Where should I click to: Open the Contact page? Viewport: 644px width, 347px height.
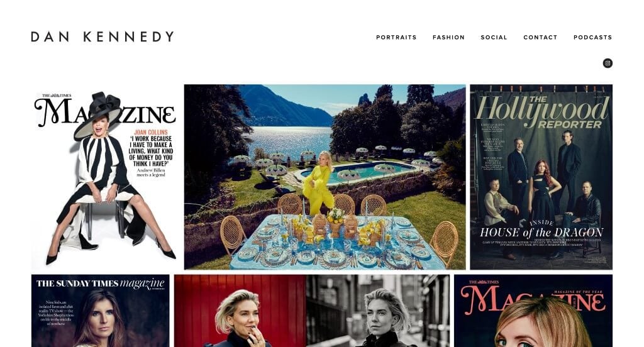540,37
